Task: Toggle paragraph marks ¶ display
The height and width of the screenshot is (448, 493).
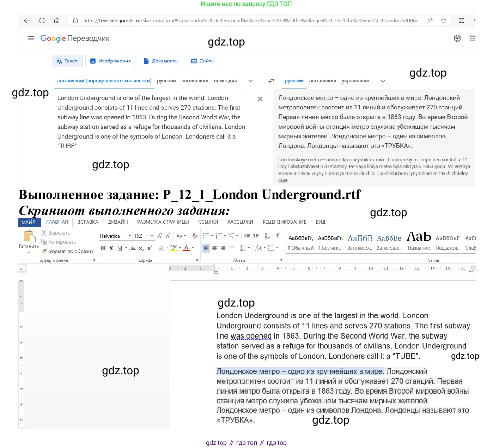Action: click(278, 236)
